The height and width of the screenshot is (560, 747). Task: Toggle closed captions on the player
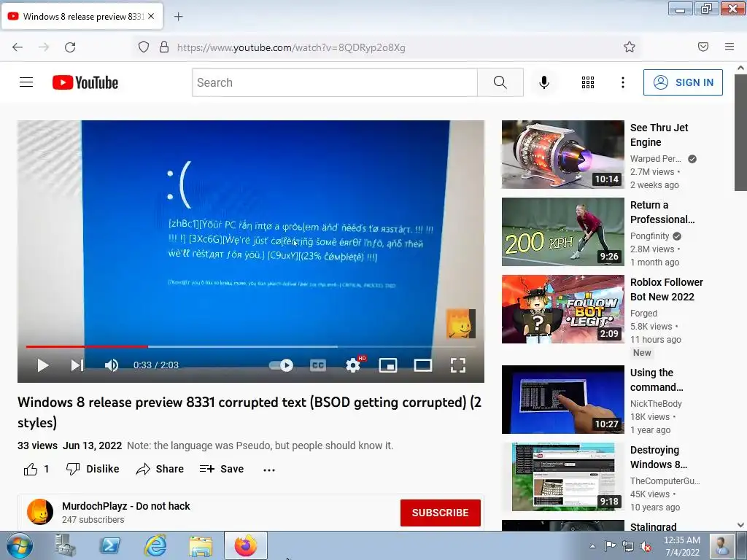coord(318,365)
